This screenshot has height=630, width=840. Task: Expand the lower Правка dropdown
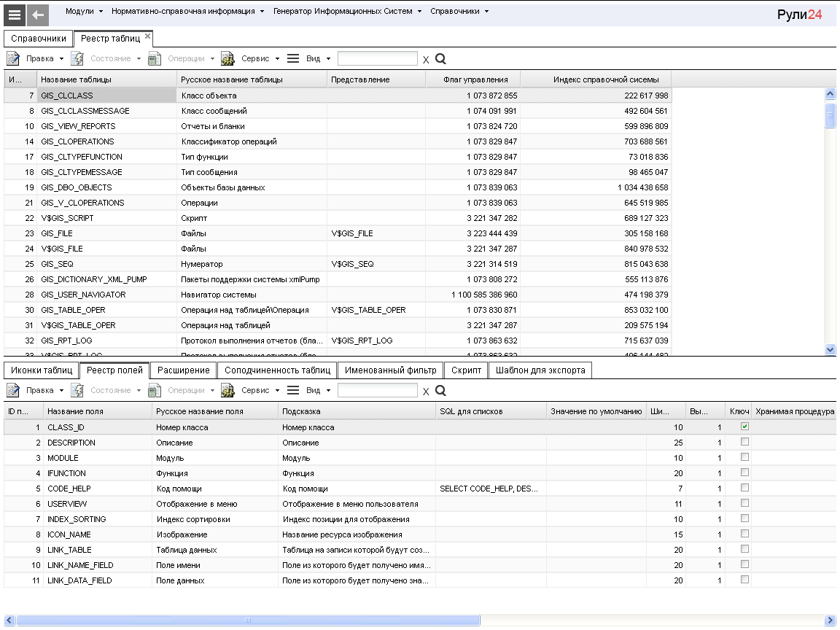click(x=61, y=391)
